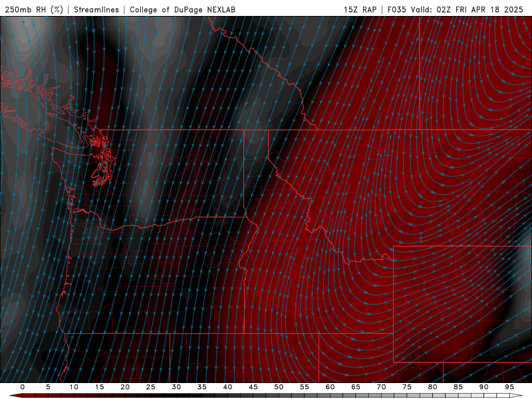Click the '0' colorbar tick label
The height and width of the screenshot is (399, 532).
point(23,387)
